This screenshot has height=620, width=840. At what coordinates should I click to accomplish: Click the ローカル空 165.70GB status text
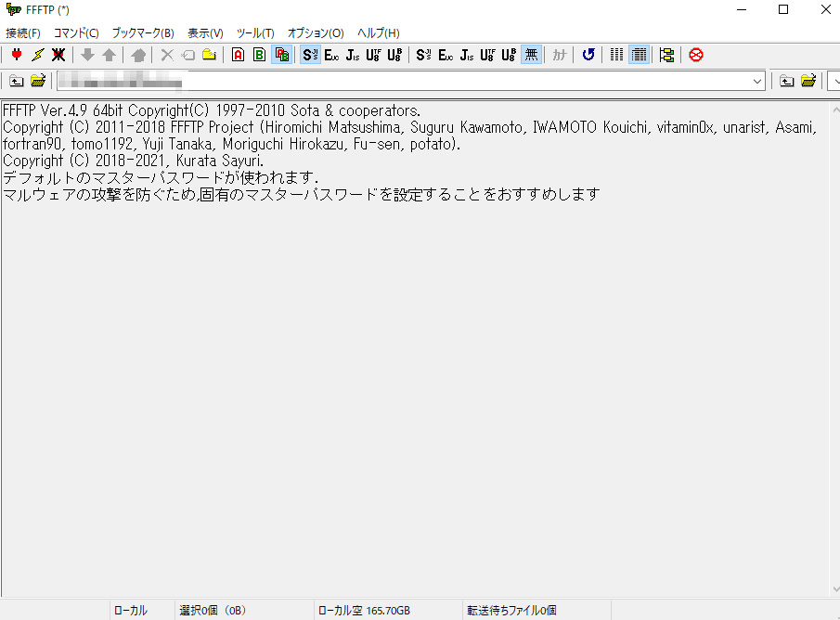(x=364, y=611)
